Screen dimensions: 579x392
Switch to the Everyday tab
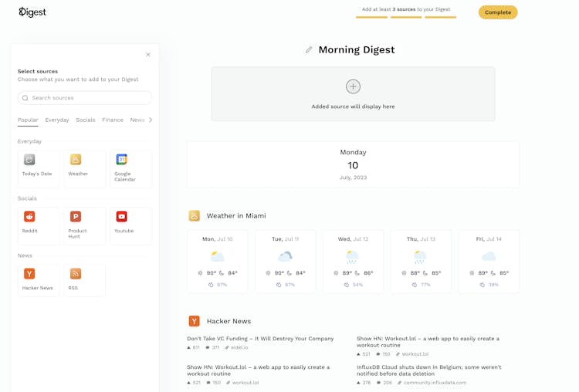tap(57, 120)
